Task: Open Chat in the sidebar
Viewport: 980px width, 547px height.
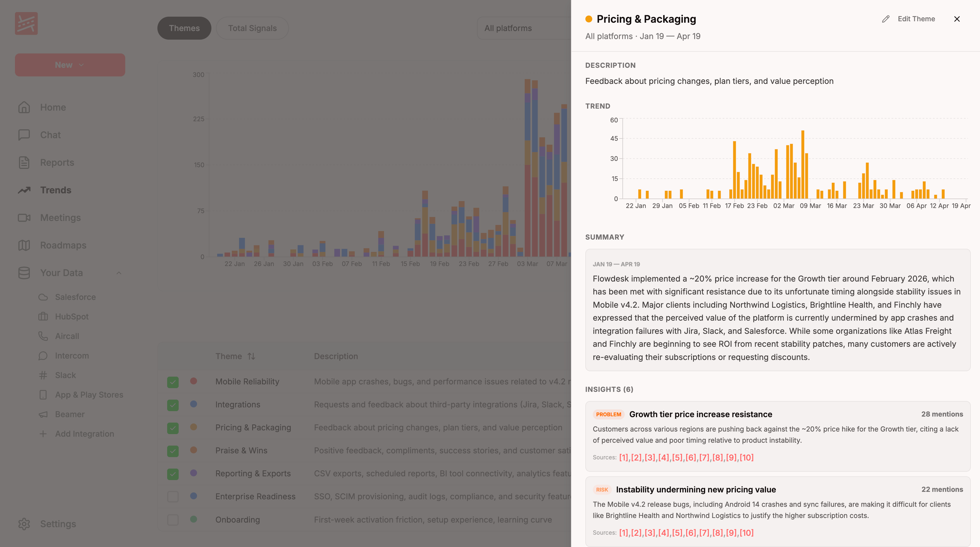Action: [50, 135]
